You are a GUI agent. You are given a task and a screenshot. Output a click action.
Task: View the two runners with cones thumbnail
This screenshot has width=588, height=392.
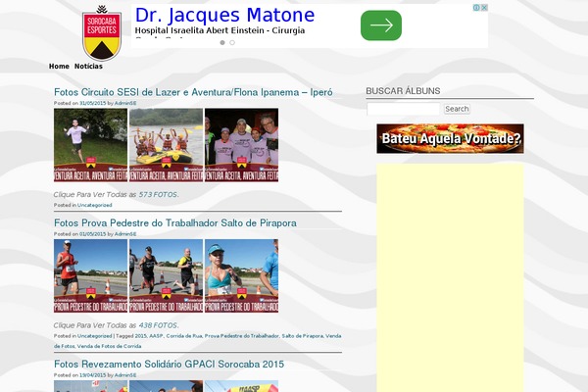[167, 275]
